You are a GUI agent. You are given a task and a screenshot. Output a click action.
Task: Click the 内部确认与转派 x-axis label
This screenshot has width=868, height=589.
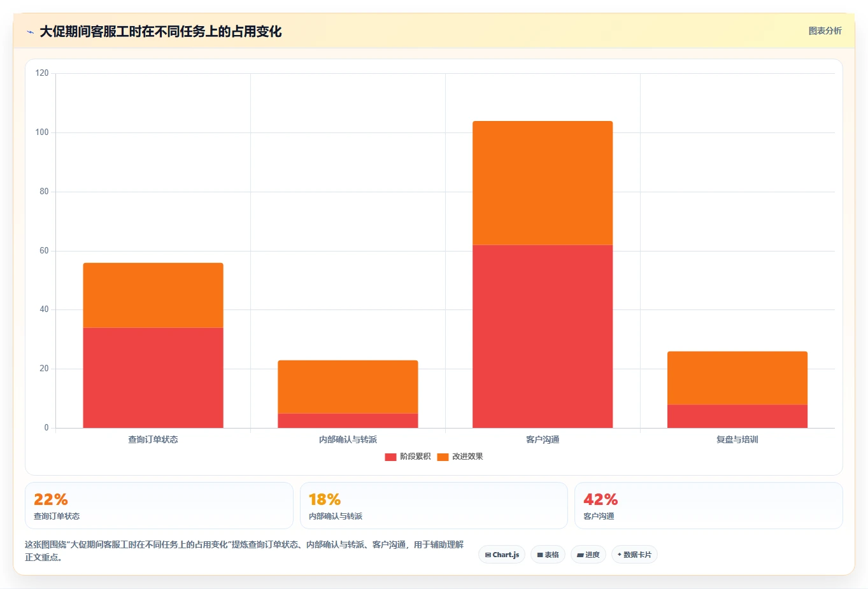click(348, 439)
